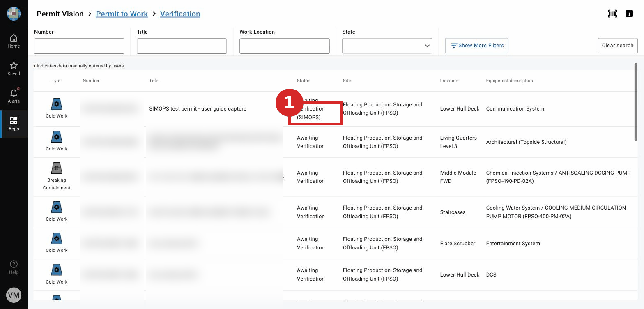The height and width of the screenshot is (309, 644).
Task: Select 'SIMOPS test permit - user guide capture' title
Action: pyautogui.click(x=198, y=109)
